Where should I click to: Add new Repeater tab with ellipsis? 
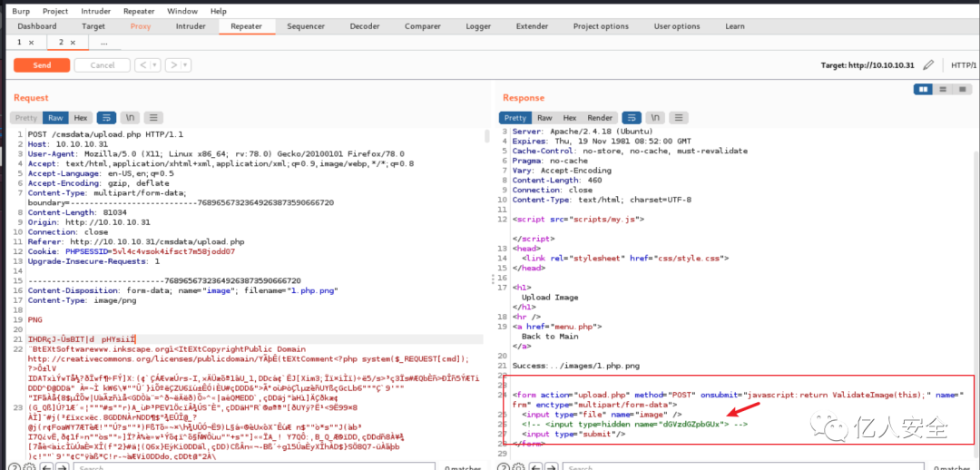[103, 43]
